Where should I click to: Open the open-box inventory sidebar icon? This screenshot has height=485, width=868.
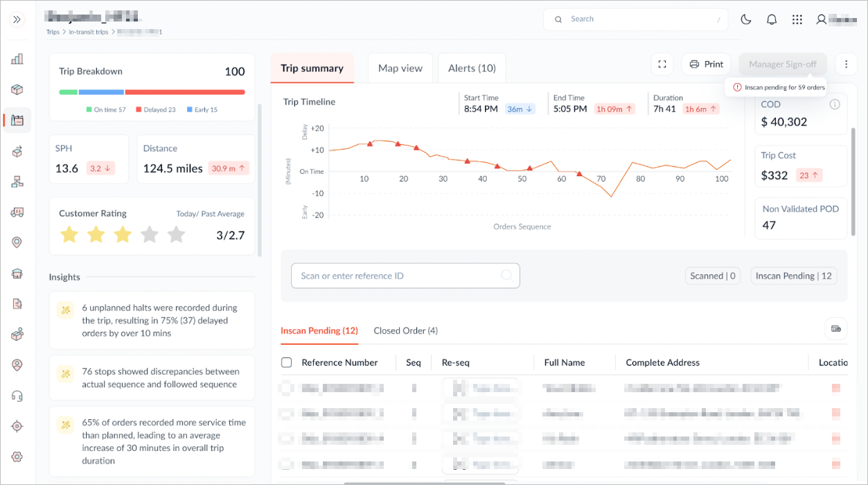(x=17, y=334)
